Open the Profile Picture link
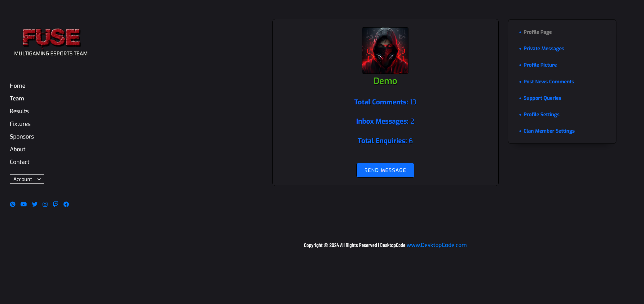 [x=540, y=65]
